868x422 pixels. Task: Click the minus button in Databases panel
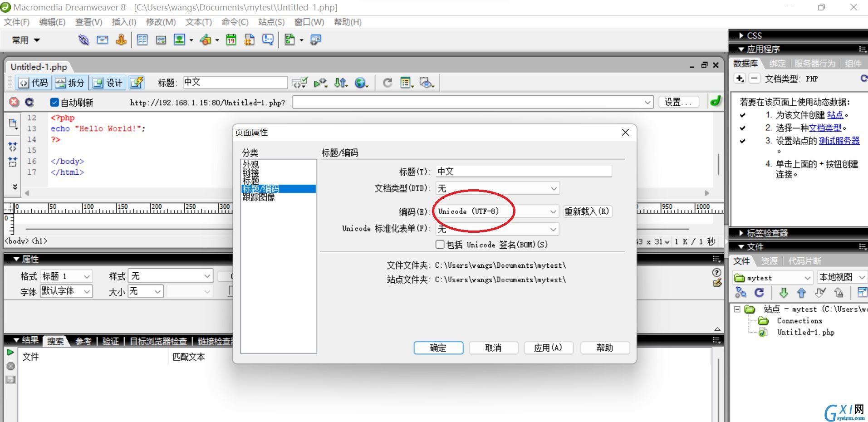coord(754,79)
